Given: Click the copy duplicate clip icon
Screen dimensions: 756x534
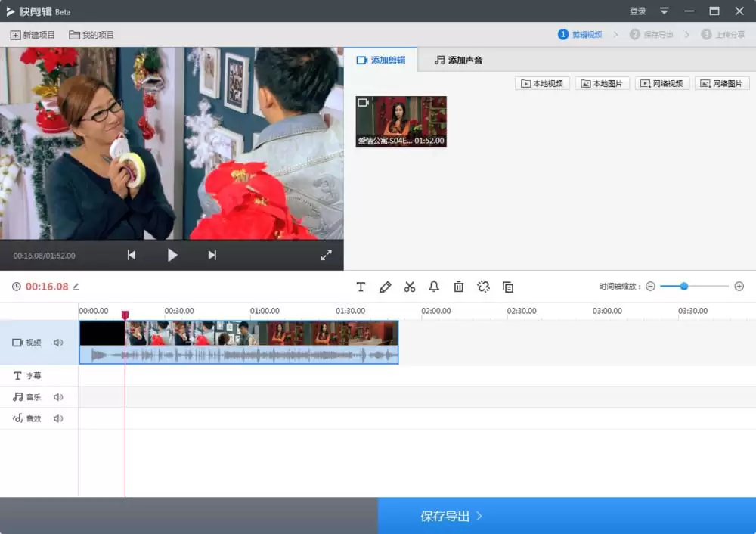Looking at the screenshot, I should 508,287.
